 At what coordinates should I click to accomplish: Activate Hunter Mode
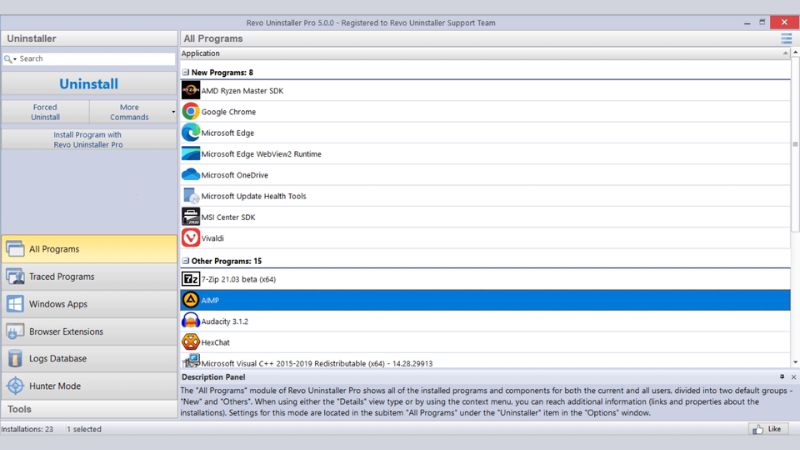[x=89, y=386]
